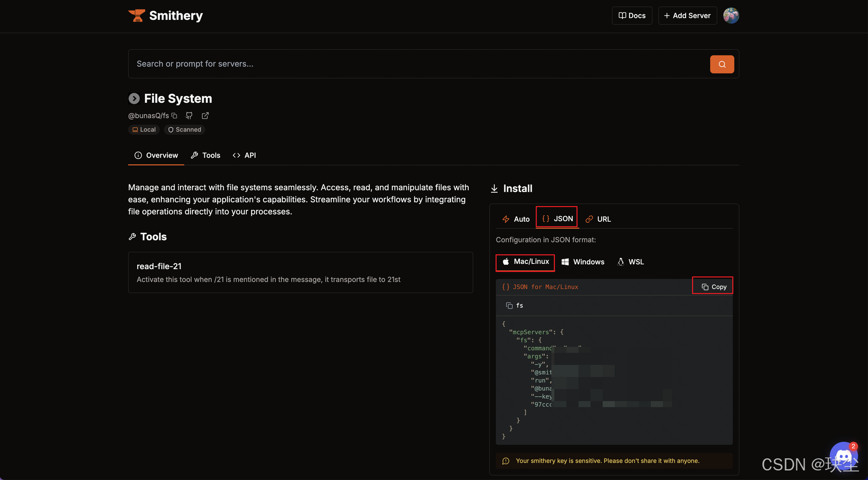Select the Auto install tab
The image size is (868, 480).
click(x=516, y=219)
